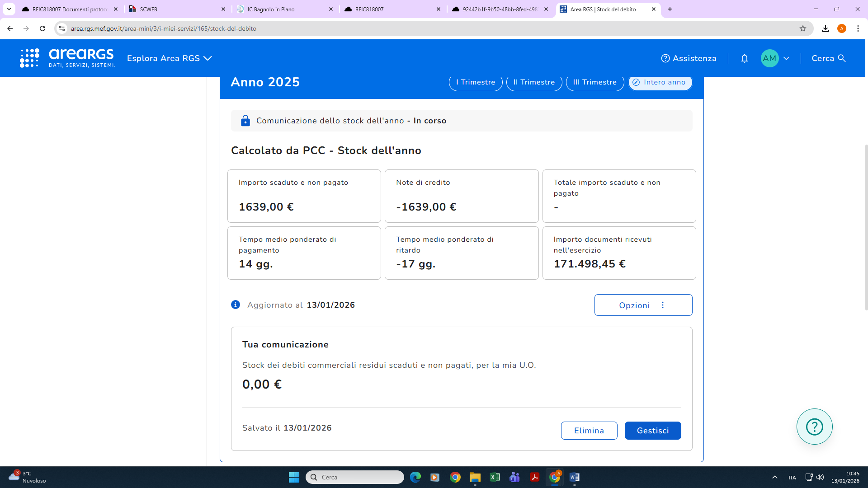Click the Elimina button
The height and width of the screenshot is (488, 868).
[589, 431]
